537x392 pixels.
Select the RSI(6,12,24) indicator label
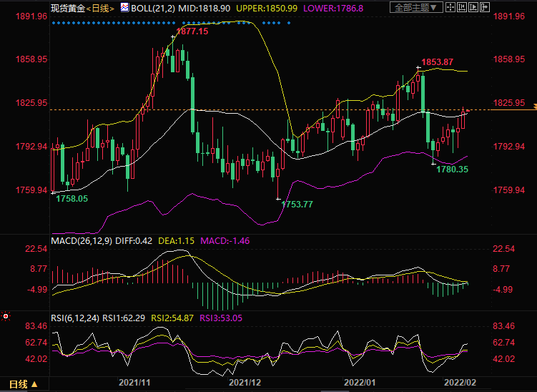(x=74, y=318)
